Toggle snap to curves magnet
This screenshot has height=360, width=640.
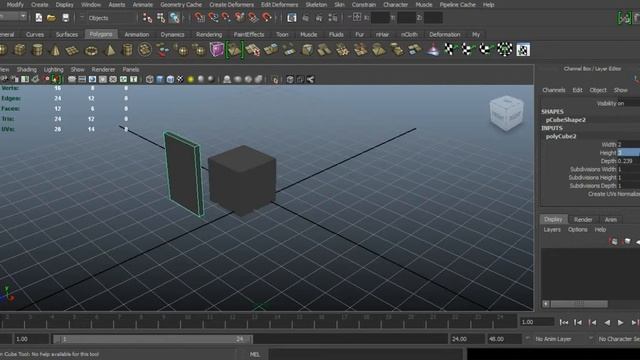[x=213, y=18]
